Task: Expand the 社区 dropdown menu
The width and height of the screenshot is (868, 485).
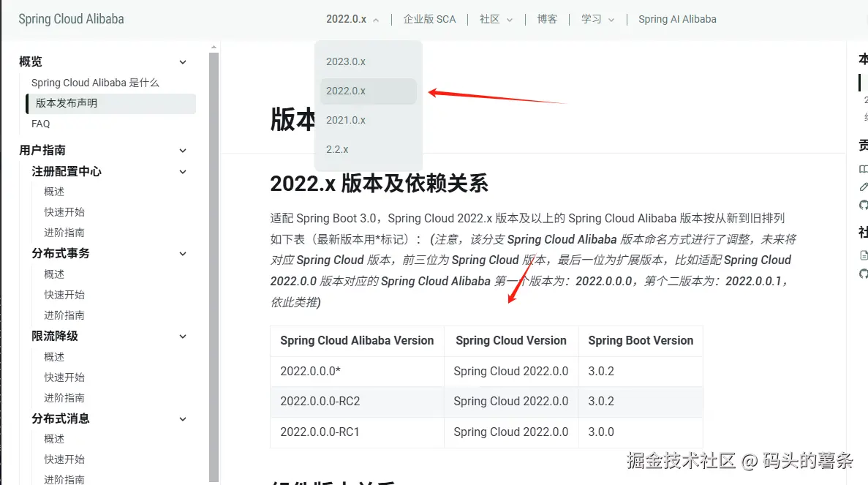Action: click(x=496, y=19)
